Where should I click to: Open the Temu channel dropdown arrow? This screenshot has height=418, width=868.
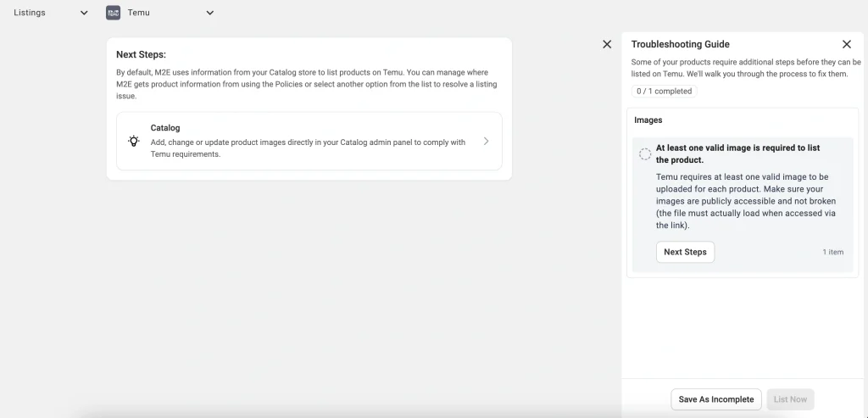(210, 13)
